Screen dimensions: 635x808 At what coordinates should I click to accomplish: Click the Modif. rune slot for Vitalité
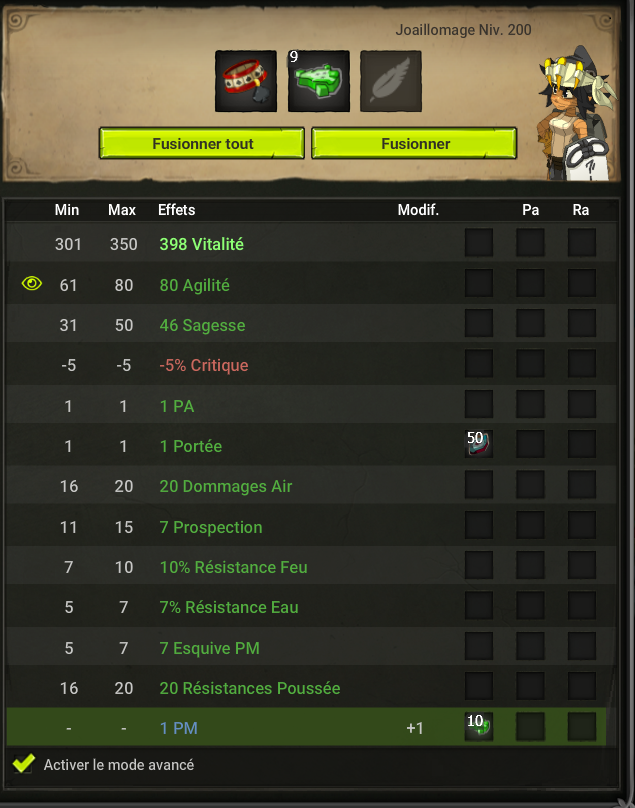[479, 243]
